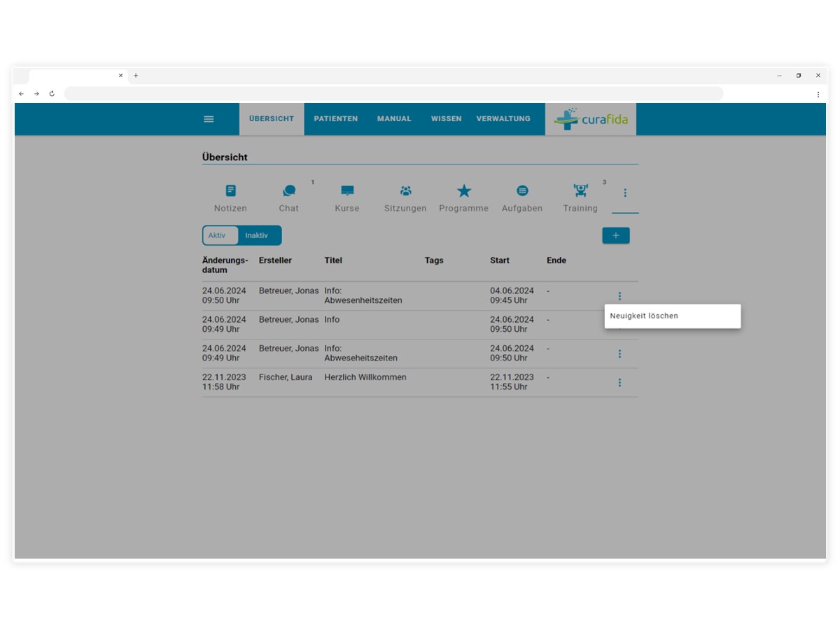Click the curafida logo

point(591,119)
